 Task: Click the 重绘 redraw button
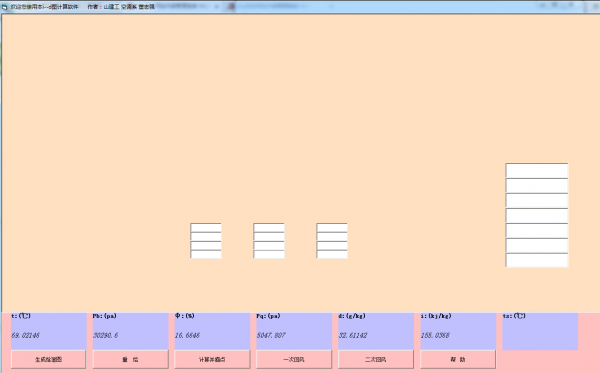[130, 360]
